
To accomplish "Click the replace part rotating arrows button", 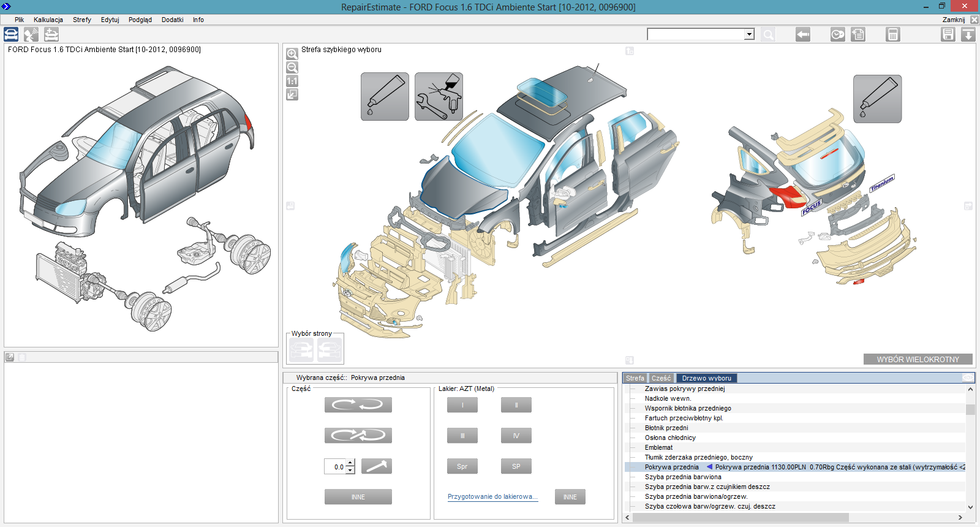I will 358,404.
